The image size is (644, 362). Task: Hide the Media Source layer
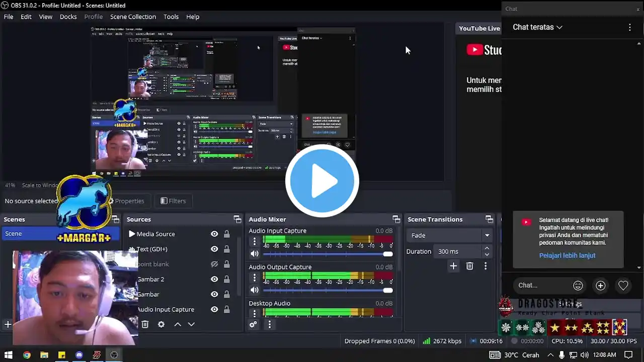pyautogui.click(x=214, y=234)
